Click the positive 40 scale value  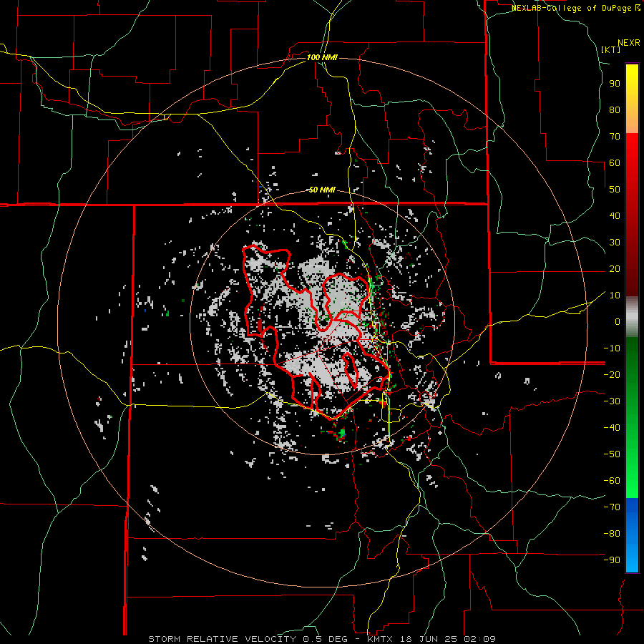tap(615, 215)
